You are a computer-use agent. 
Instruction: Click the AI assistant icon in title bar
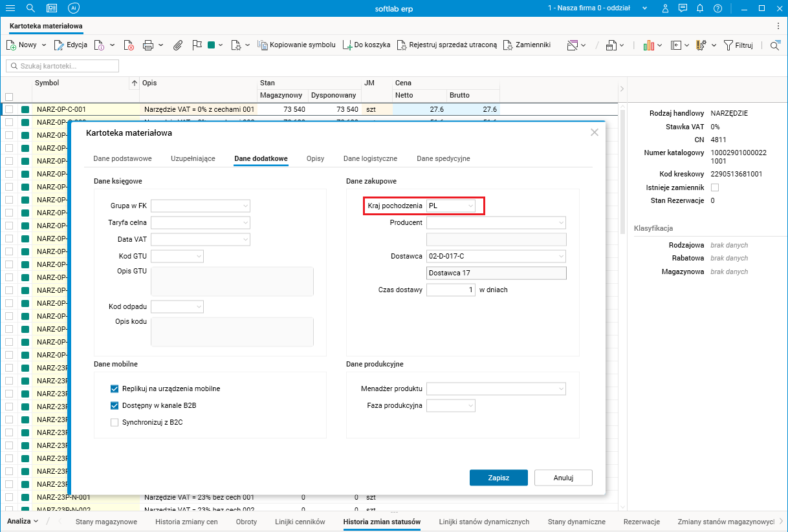pos(73,8)
